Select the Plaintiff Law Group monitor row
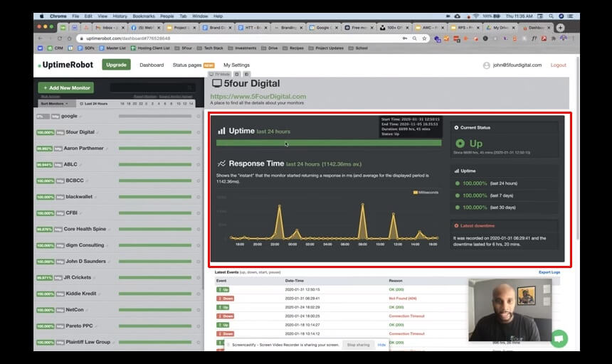The height and width of the screenshot is (364, 612). pos(118,342)
